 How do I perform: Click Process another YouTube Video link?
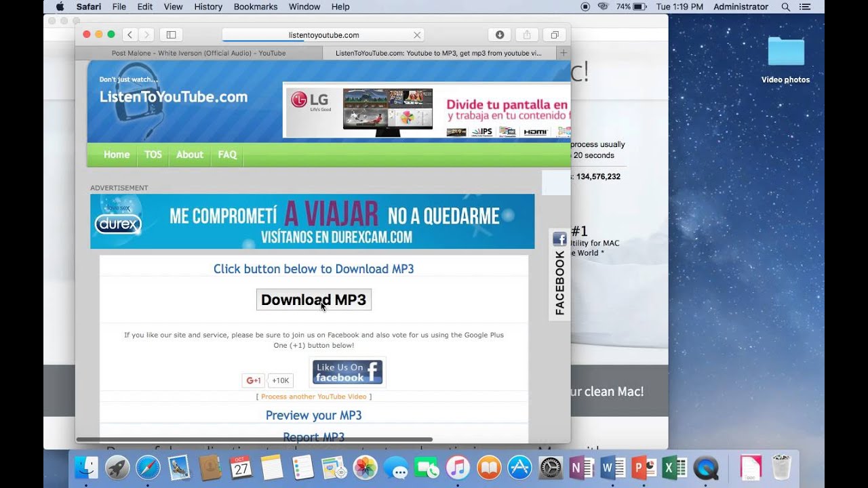coord(313,396)
